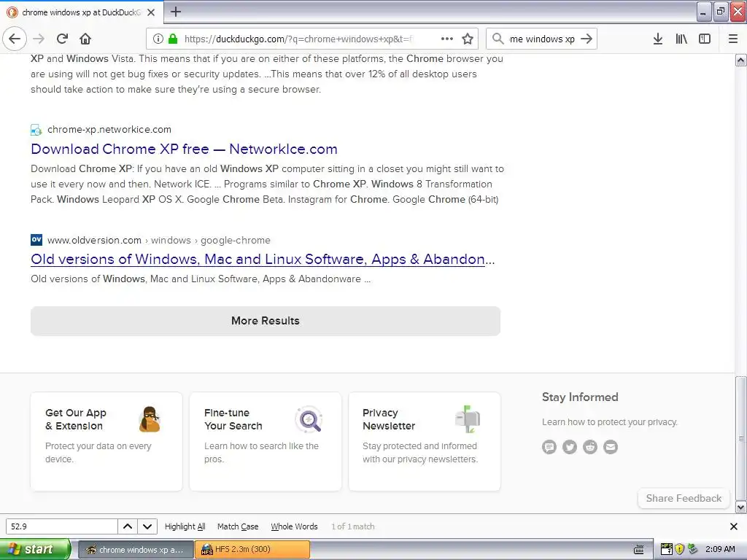Open the email icon under Stay Informed

[x=611, y=447]
